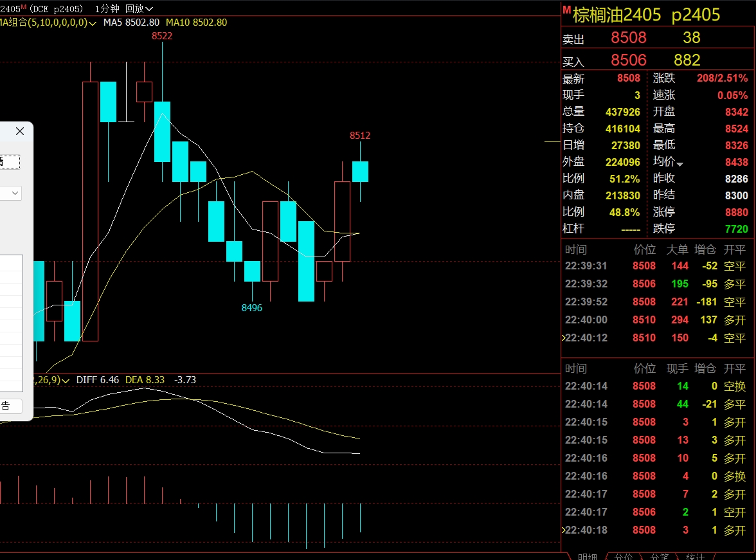Screen dimensions: 756x560
Task: Click the 最低 value 8326
Action: (x=736, y=145)
